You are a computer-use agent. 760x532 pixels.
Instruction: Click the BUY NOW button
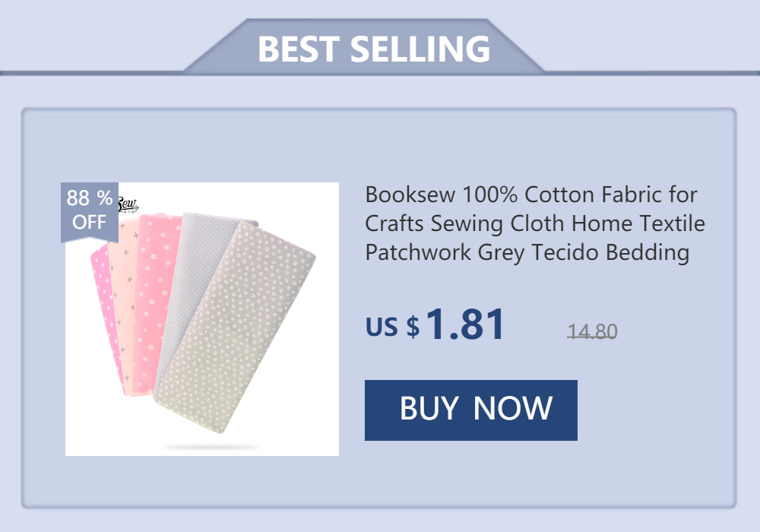click(470, 410)
